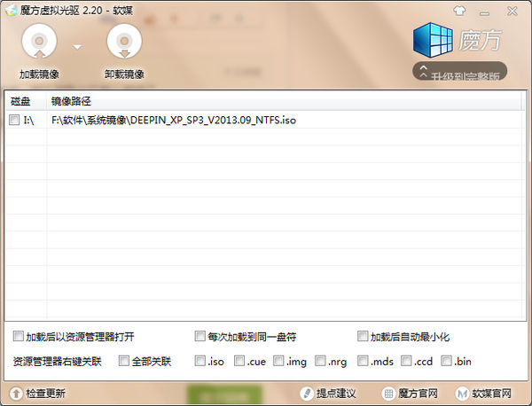Click the 卸载镜像 unload image disc icon
The image size is (532, 406).
[x=124, y=42]
